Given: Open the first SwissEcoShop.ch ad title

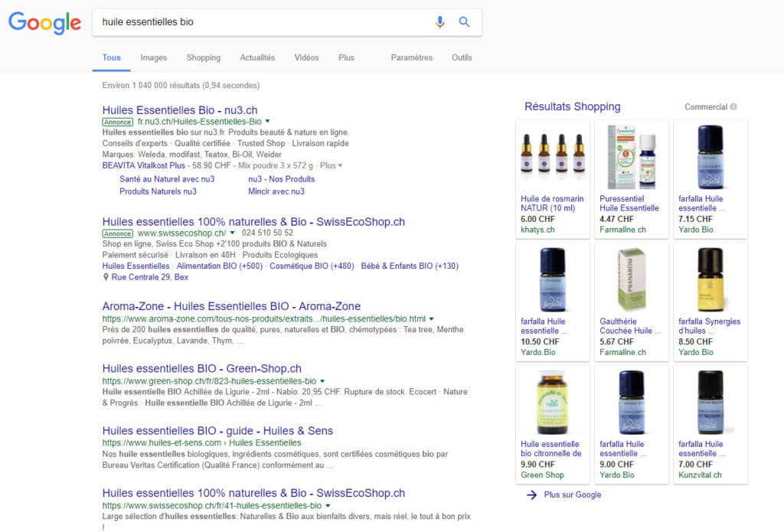Looking at the screenshot, I should [253, 222].
